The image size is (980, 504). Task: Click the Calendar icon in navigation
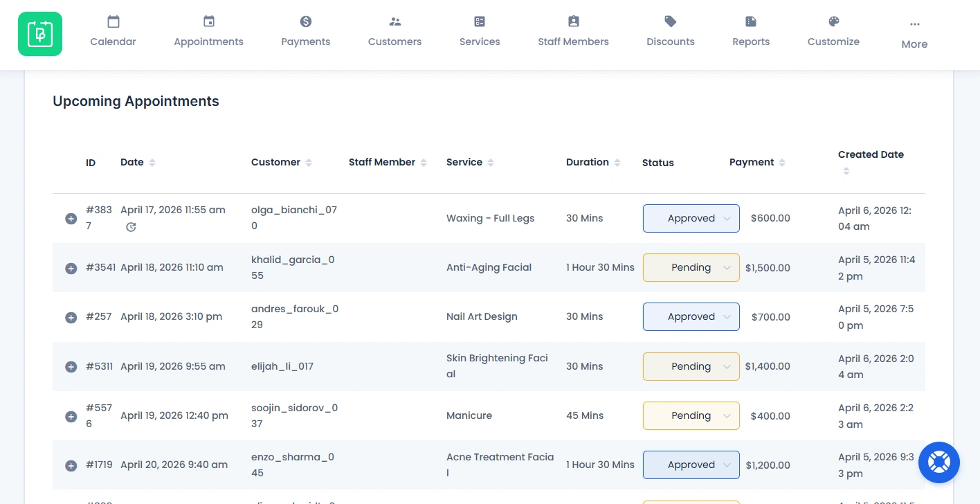114,21
